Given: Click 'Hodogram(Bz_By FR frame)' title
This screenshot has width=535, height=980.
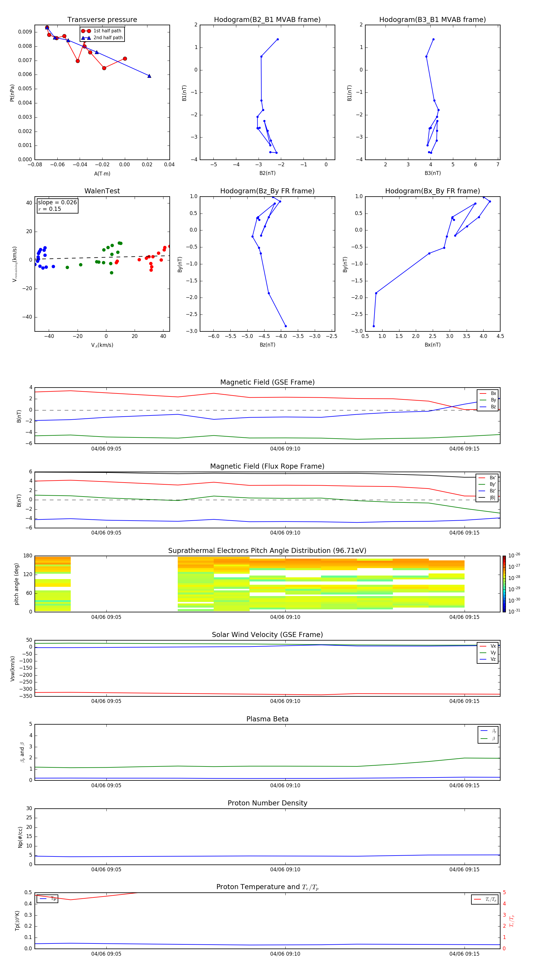Looking at the screenshot, I should pyautogui.click(x=267, y=191).
